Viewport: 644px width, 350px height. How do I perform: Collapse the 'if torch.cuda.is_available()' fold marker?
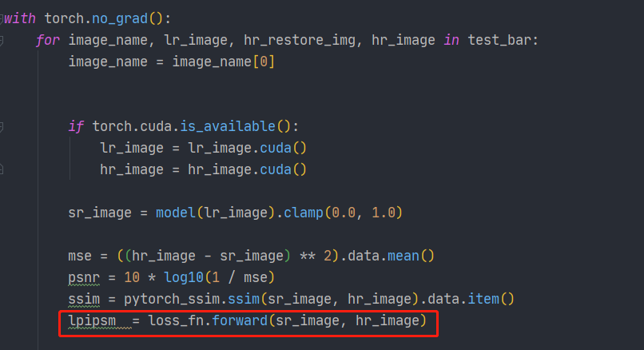(x=2, y=126)
